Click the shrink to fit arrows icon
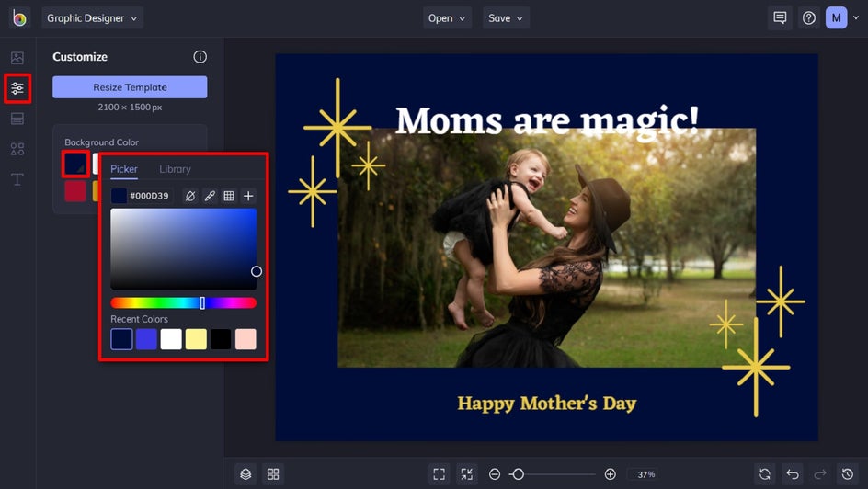Image resolution: width=868 pixels, height=489 pixels. coord(467,474)
